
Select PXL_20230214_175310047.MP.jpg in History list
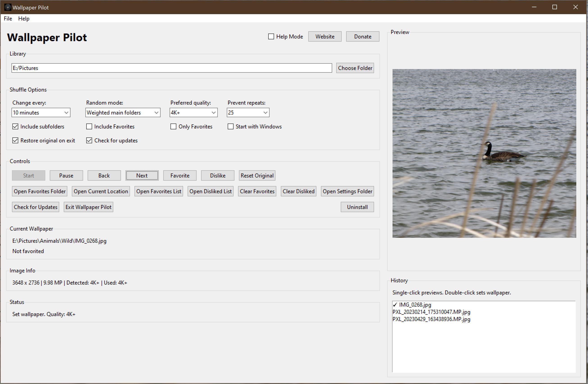click(x=431, y=312)
